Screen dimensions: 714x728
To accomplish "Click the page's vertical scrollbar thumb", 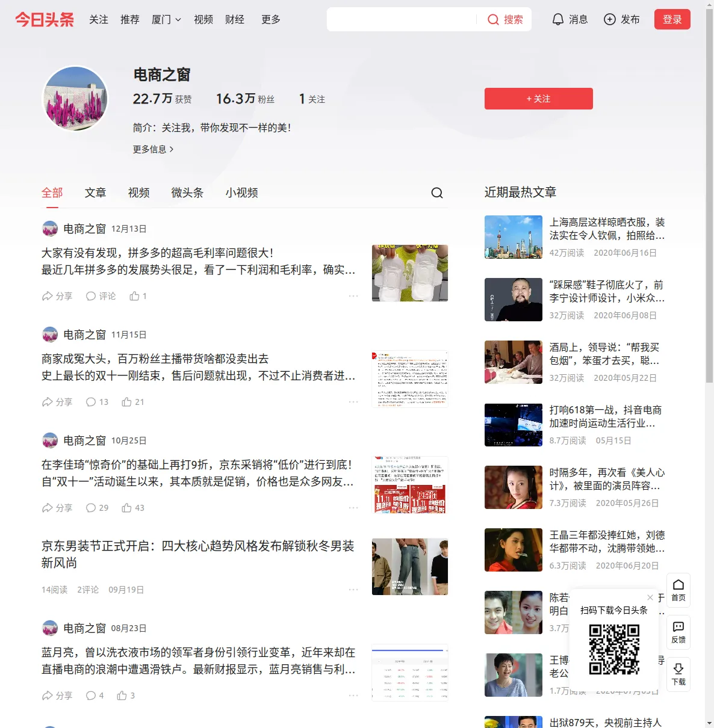I will (x=709, y=196).
